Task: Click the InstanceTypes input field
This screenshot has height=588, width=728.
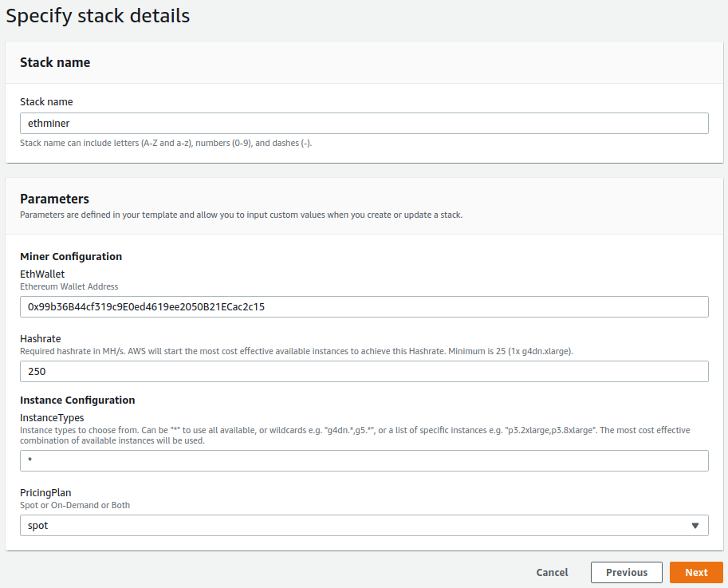Action: click(x=364, y=460)
